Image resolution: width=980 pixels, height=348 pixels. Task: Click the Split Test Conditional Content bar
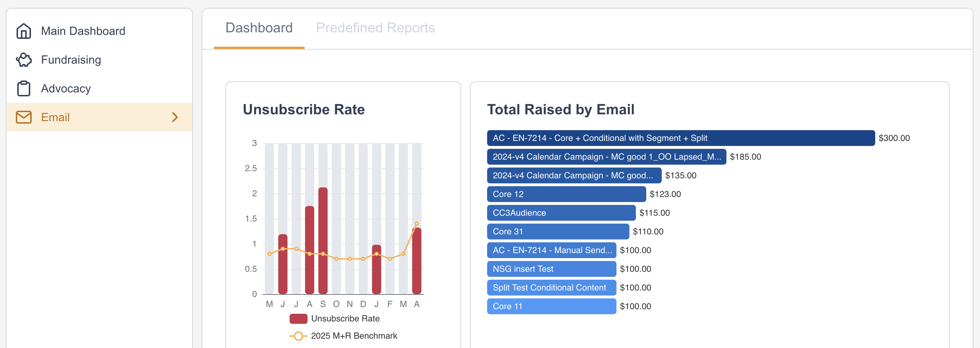(551, 288)
